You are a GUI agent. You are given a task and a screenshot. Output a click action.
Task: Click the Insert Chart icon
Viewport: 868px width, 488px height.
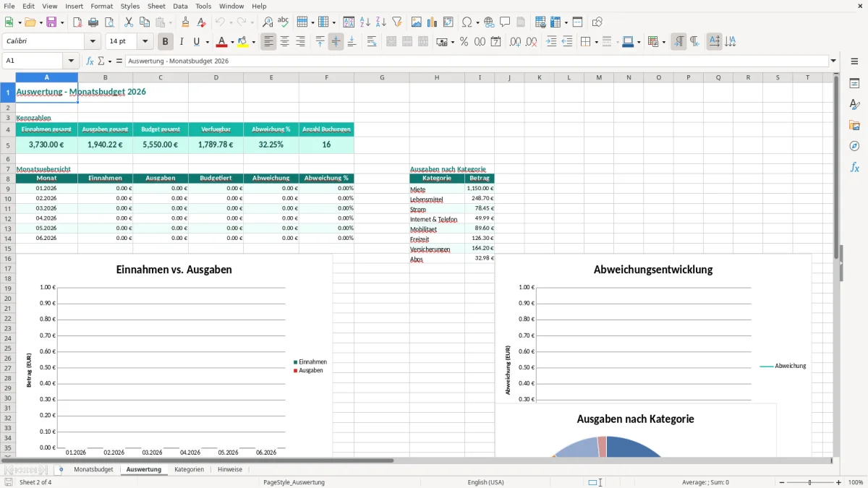coord(433,22)
